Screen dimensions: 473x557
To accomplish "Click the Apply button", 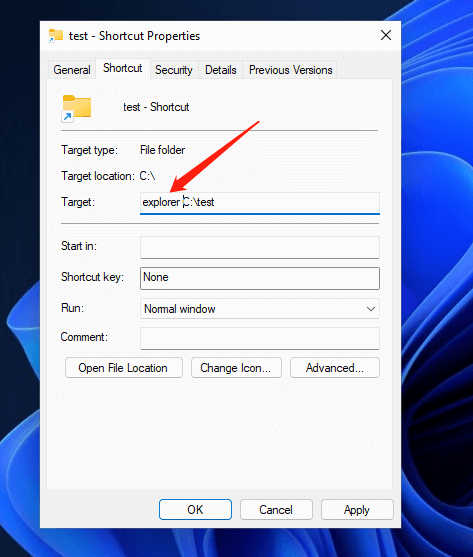I will point(357,509).
